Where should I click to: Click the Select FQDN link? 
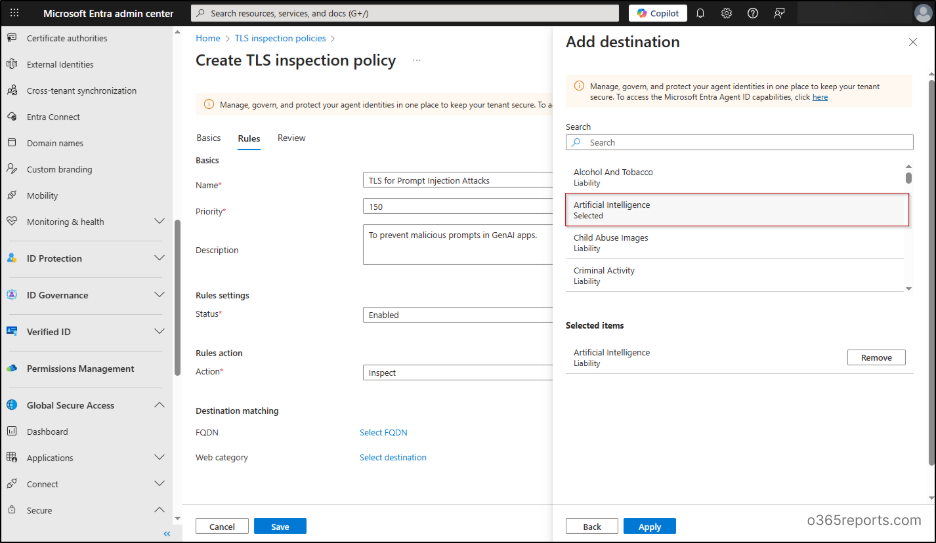pyautogui.click(x=383, y=432)
